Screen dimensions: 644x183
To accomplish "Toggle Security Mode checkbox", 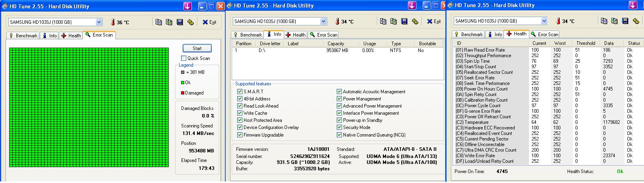I will [339, 127].
